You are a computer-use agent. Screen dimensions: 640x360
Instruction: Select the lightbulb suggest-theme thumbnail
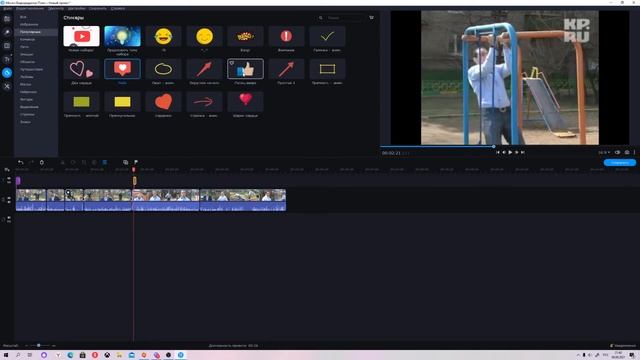pyautogui.click(x=122, y=36)
